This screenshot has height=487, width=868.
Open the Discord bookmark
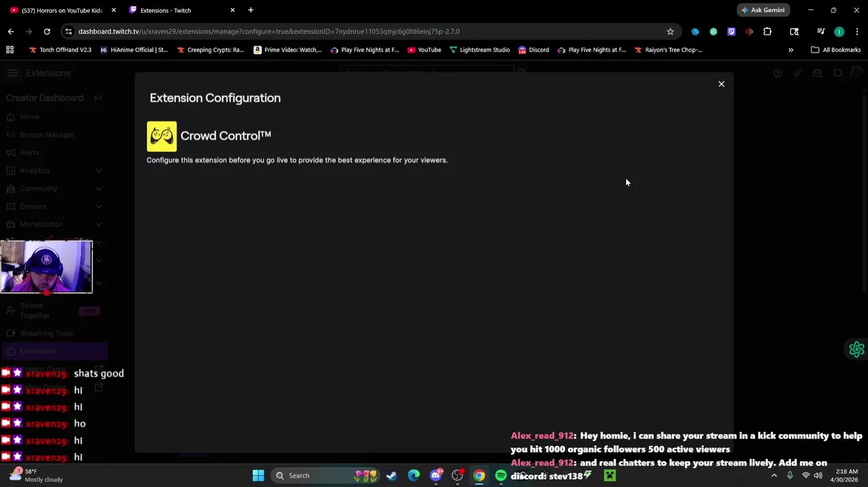533,49
